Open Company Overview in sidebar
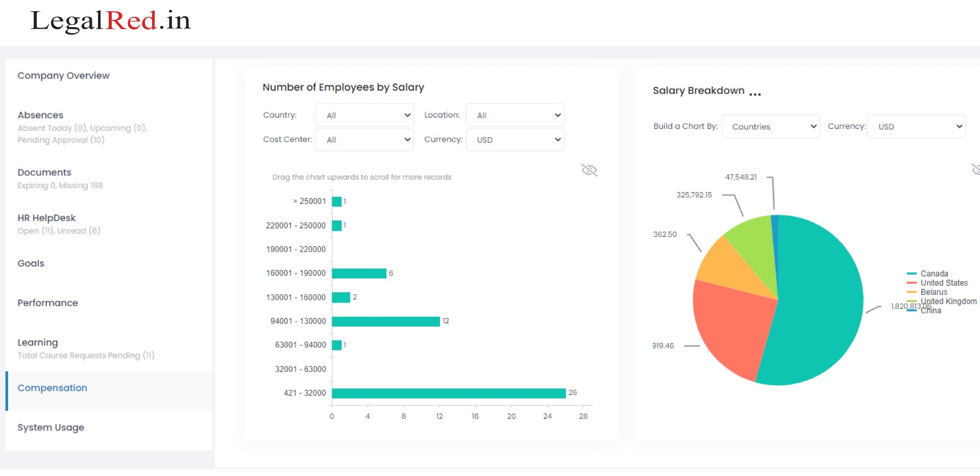 [64, 76]
